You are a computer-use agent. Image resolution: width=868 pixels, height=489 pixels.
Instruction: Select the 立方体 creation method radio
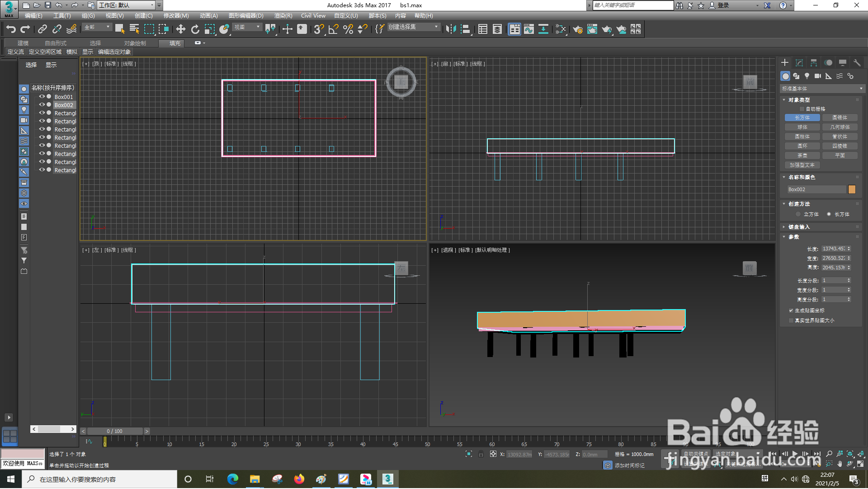point(798,214)
